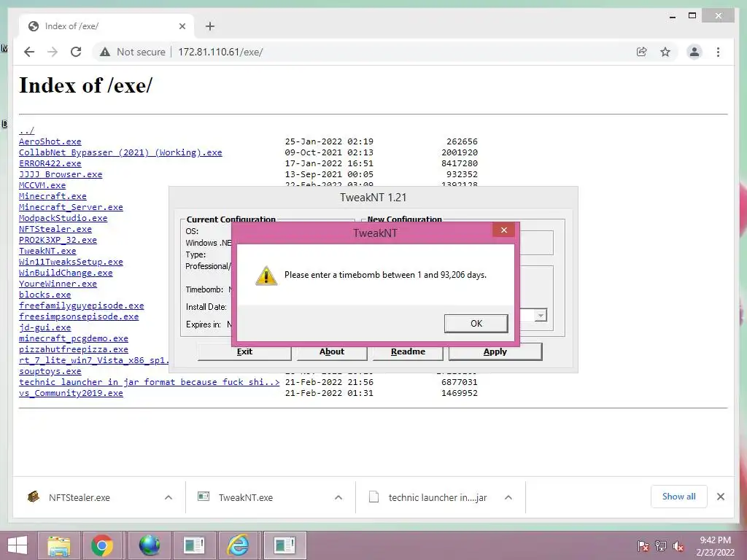Download WinBuildChange.exe
747x560 pixels.
(x=66, y=273)
